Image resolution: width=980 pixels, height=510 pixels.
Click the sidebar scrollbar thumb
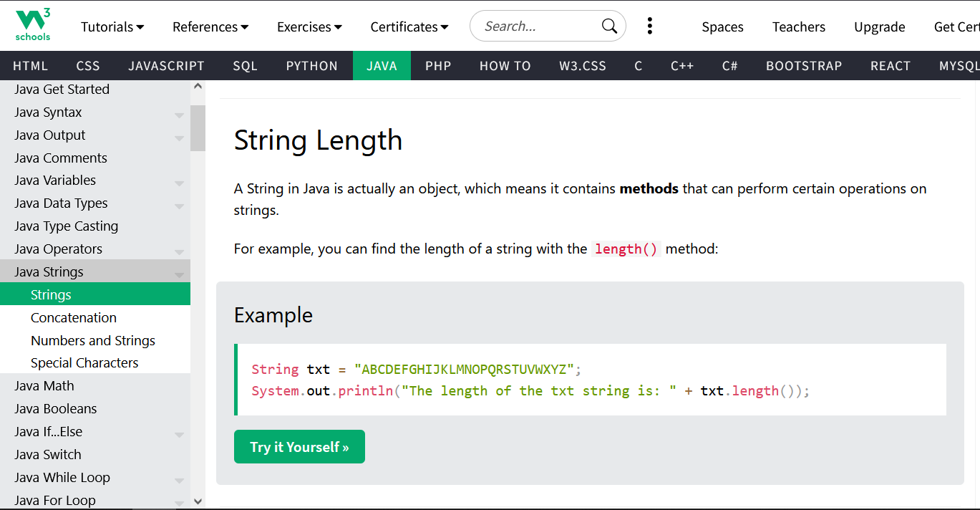click(198, 127)
